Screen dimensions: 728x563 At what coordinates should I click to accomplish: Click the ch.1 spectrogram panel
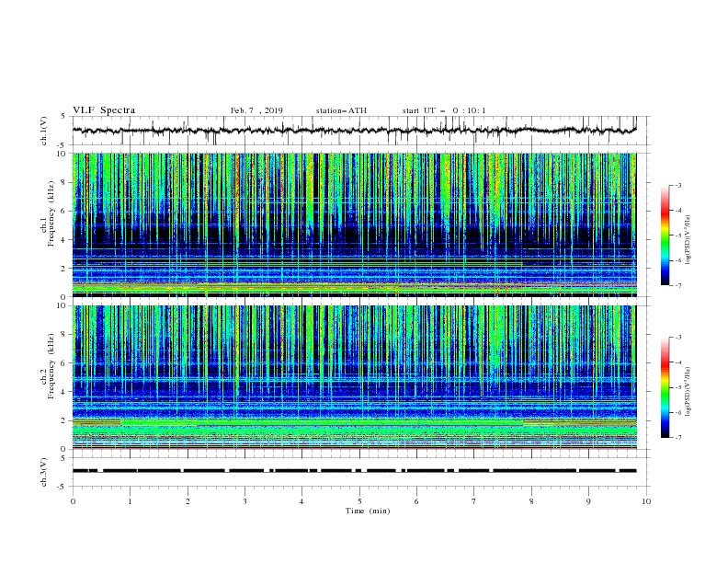pos(355,224)
